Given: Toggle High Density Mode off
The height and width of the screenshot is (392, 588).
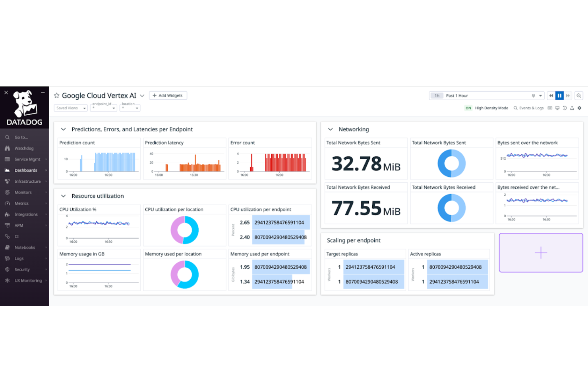Looking at the screenshot, I should pyautogui.click(x=468, y=108).
